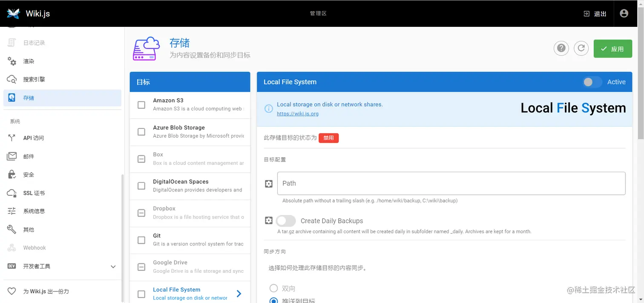Click the utilities wrench icon
This screenshot has height=303, width=644.
[12, 229]
